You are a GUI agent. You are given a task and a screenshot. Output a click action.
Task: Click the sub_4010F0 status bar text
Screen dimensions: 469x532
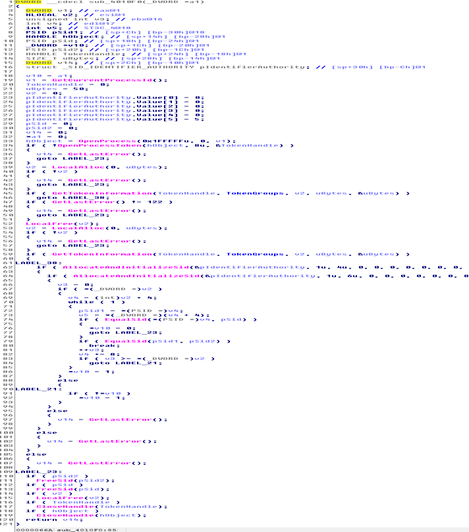[x=86, y=529]
